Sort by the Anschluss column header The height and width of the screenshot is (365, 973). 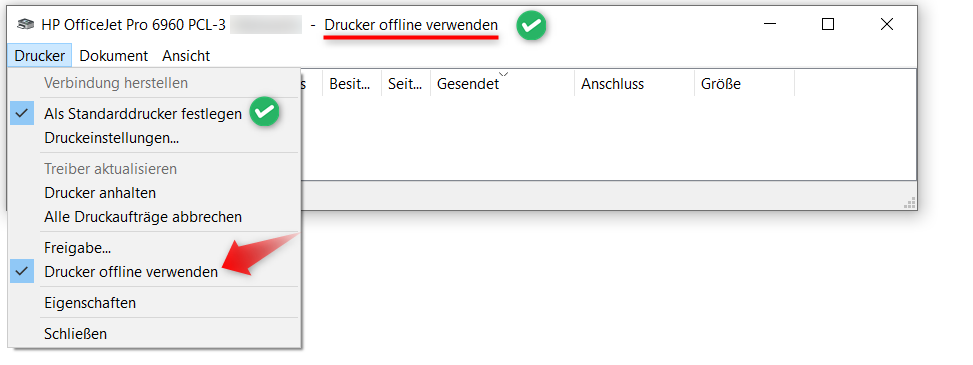point(634,84)
